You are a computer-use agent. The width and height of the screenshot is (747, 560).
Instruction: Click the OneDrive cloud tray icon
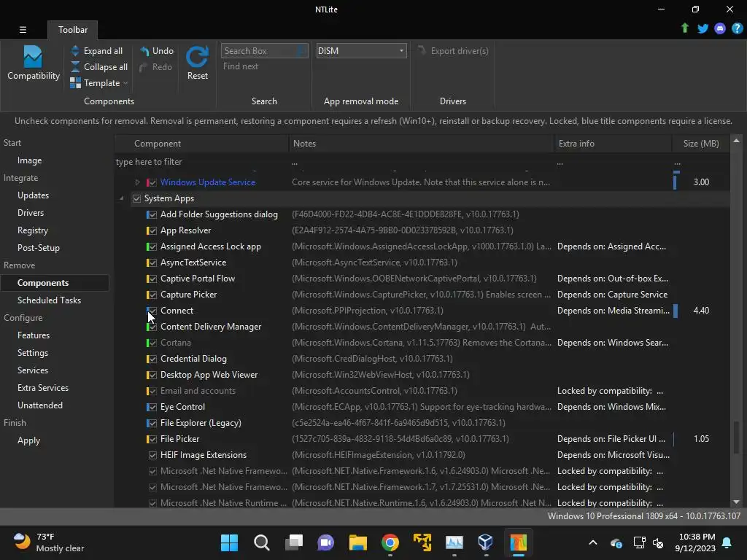pyautogui.click(x=616, y=542)
